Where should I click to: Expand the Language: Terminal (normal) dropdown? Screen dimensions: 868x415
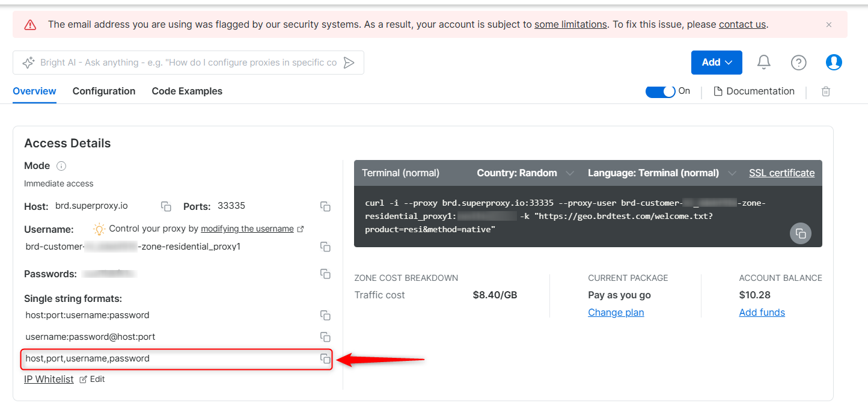662,173
